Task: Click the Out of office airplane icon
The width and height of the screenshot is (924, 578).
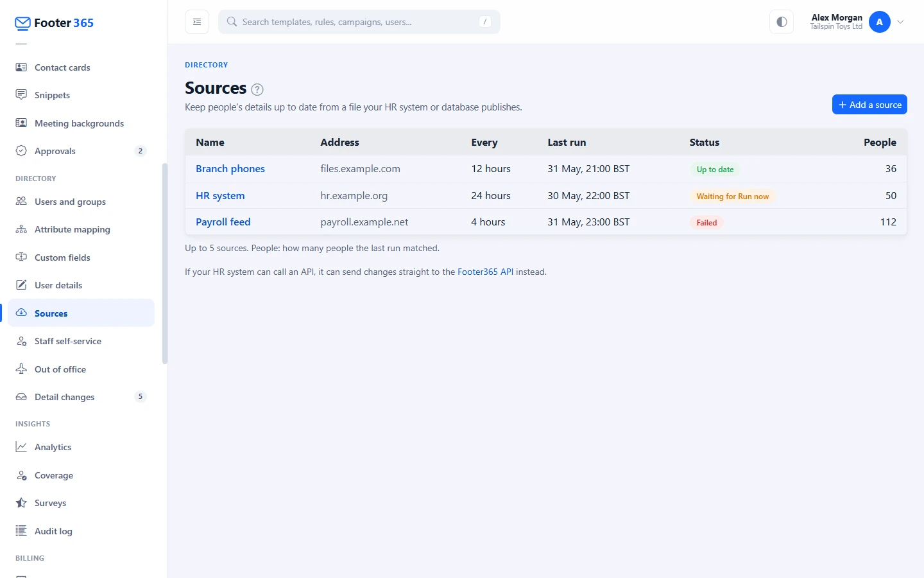Action: click(21, 369)
